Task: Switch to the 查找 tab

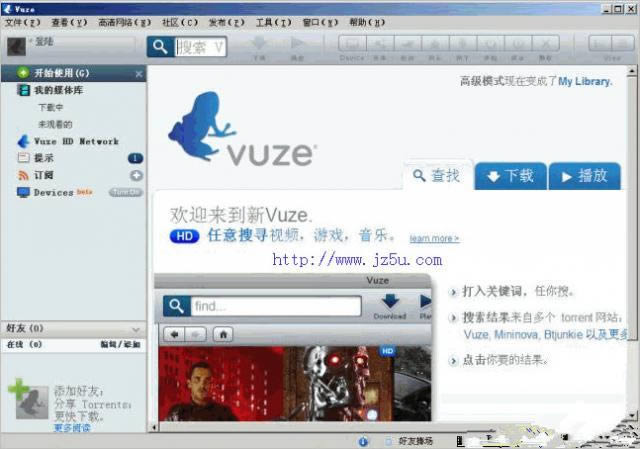Action: pos(438,176)
